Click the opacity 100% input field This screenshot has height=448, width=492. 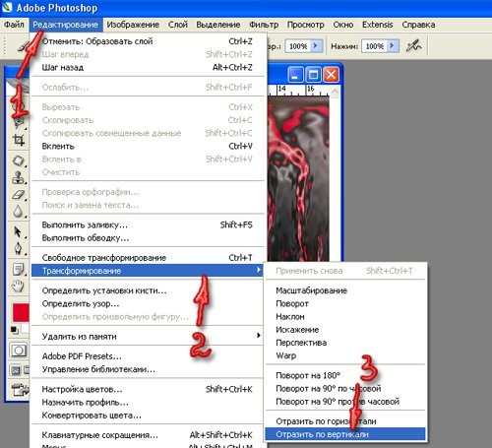pyautogui.click(x=298, y=46)
